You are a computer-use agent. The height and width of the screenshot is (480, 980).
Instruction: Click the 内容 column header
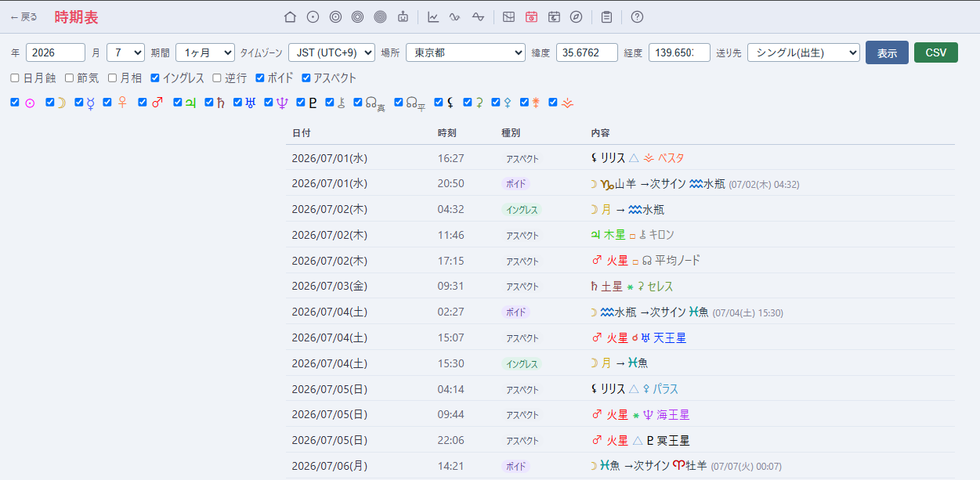[601, 133]
